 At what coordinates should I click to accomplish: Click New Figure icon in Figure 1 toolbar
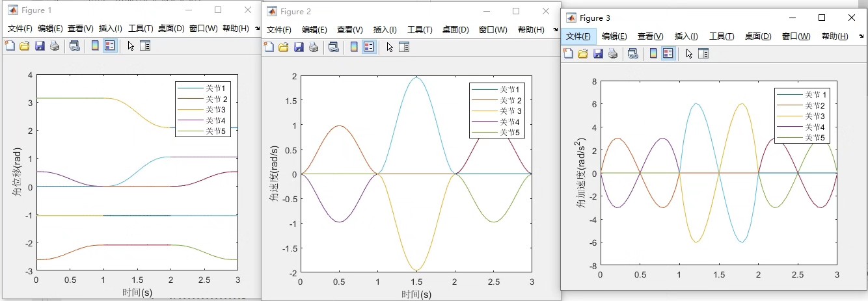(10, 46)
